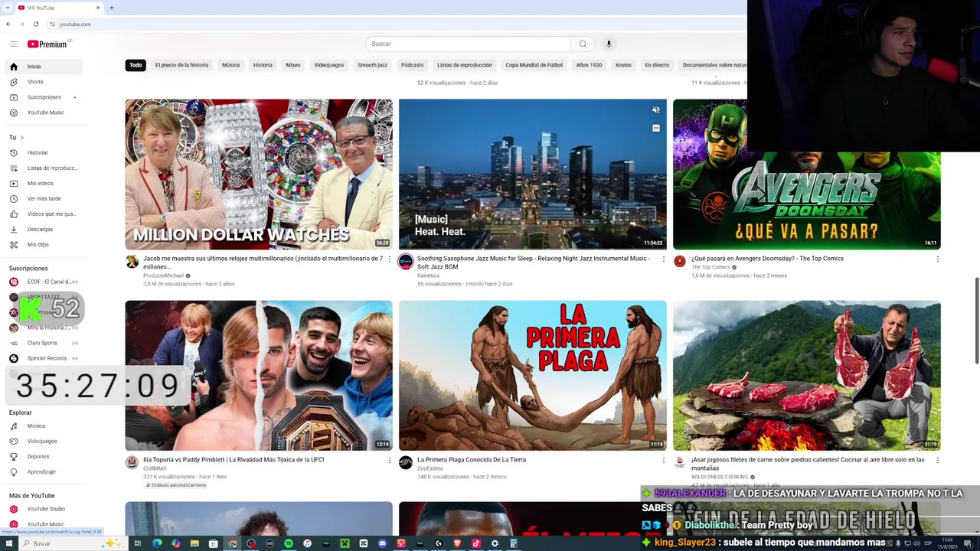This screenshot has width=980, height=551.
Task: Open Deportes under Explorar
Action: pyautogui.click(x=43, y=456)
